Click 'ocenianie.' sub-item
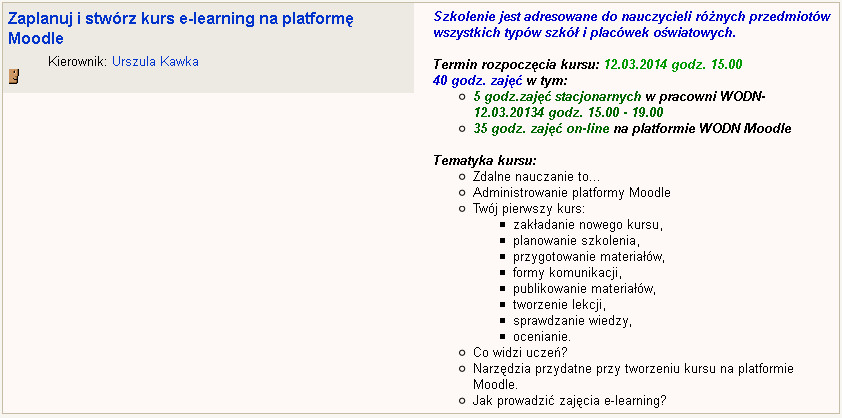Image resolution: width=842 pixels, height=418 pixels. (x=542, y=337)
